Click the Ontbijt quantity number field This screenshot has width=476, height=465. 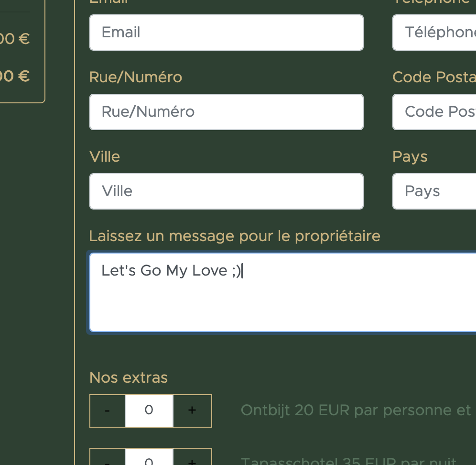pos(149,410)
